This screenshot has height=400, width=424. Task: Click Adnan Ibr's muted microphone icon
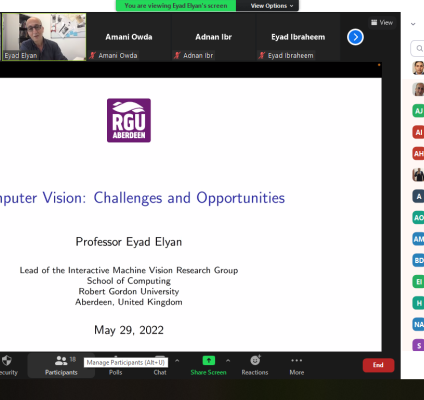pos(177,55)
